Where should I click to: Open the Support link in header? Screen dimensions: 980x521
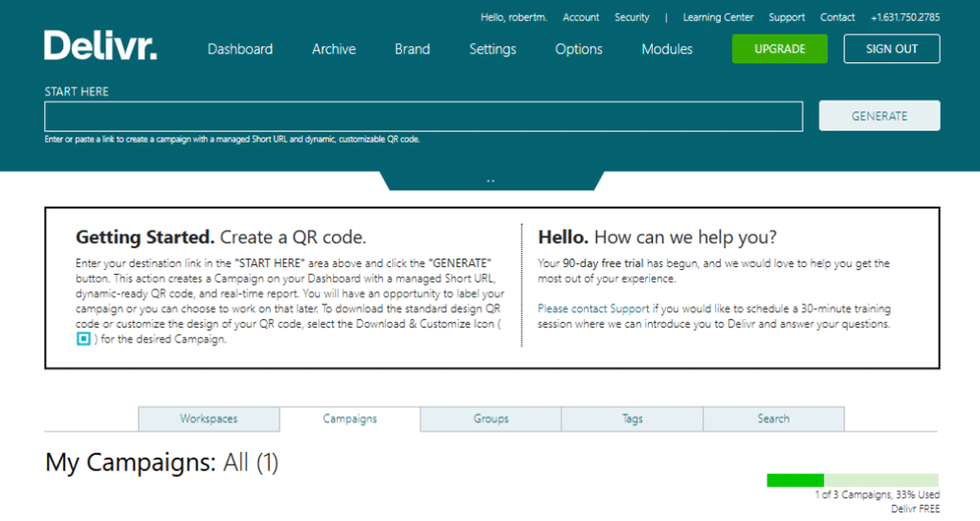(x=787, y=17)
